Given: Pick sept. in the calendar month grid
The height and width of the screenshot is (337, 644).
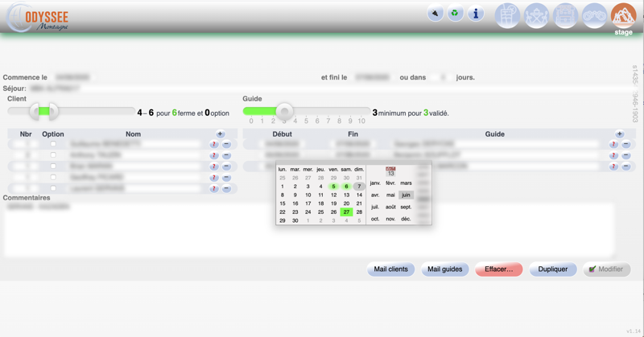Looking at the screenshot, I should (x=406, y=207).
